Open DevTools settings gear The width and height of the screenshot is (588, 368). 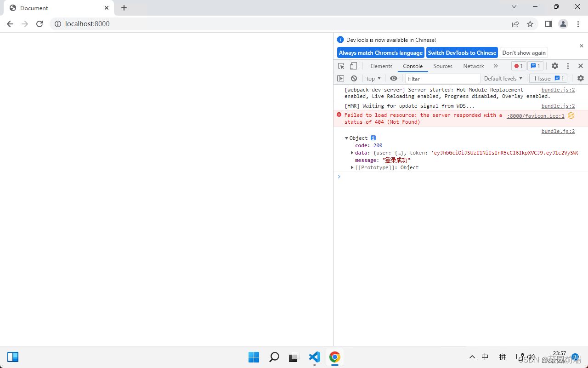click(x=555, y=66)
